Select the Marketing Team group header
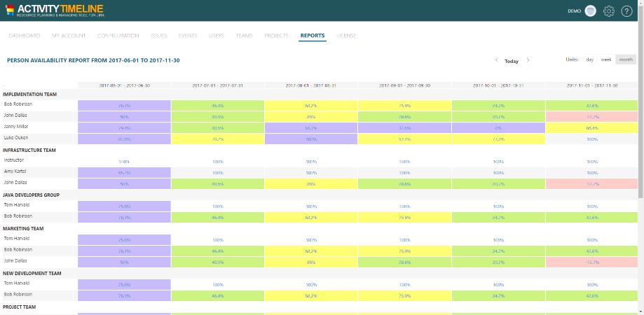644x315 pixels. pos(25,228)
